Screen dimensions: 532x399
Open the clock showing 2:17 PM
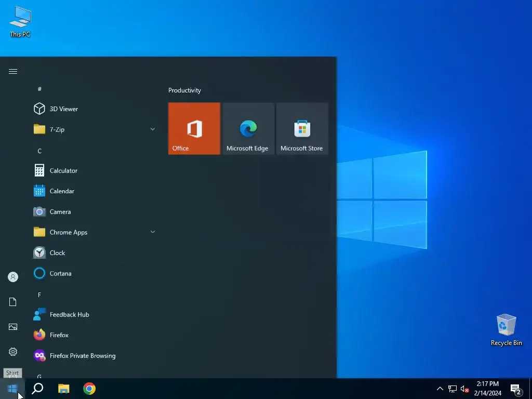pos(487,389)
